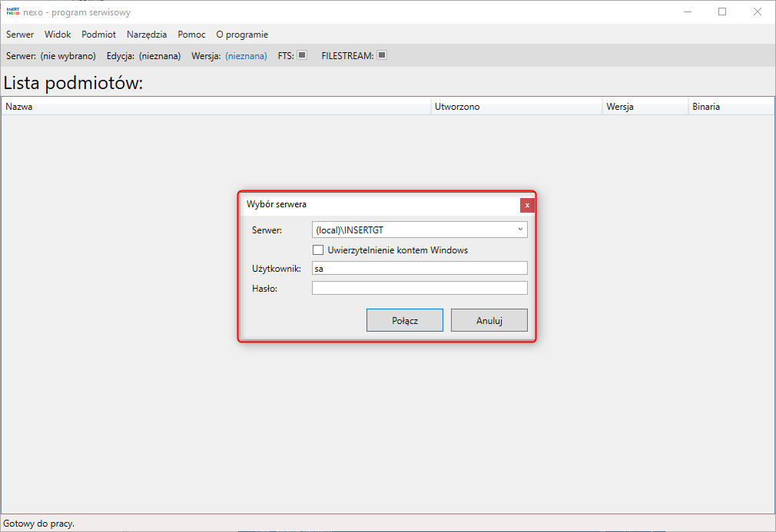Click the status text Gotowy do pracy.
The image size is (776, 532).
point(38,524)
